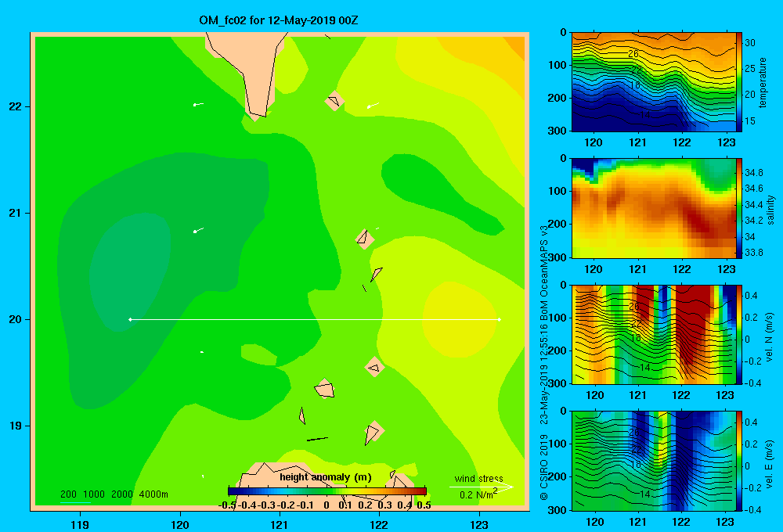Click the 200 depth contour legend entry
The height and width of the screenshot is (532, 783).
[68, 494]
